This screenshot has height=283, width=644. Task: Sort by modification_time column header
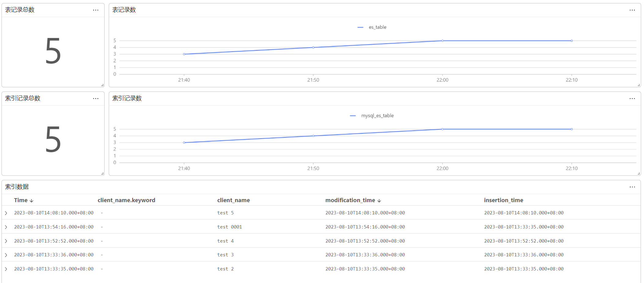tap(350, 200)
